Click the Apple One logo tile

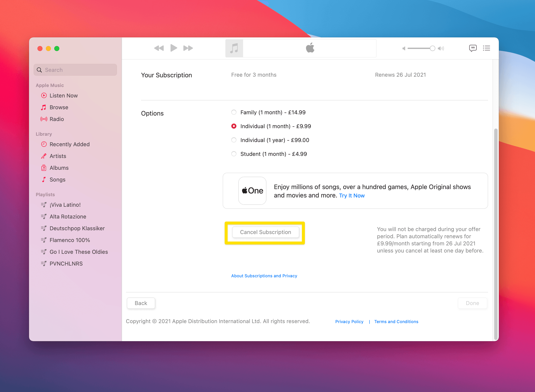click(252, 191)
